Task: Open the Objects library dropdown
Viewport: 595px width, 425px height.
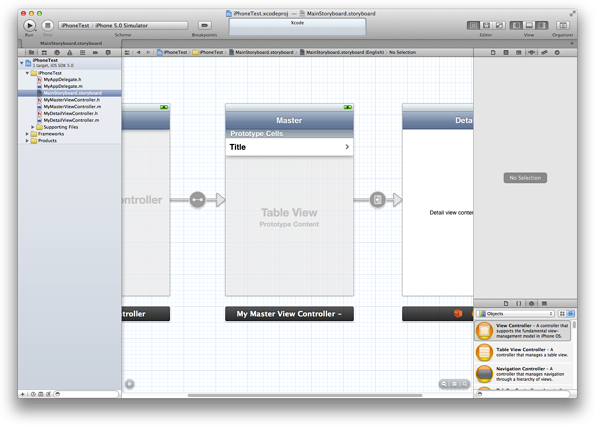Action: pos(515,314)
